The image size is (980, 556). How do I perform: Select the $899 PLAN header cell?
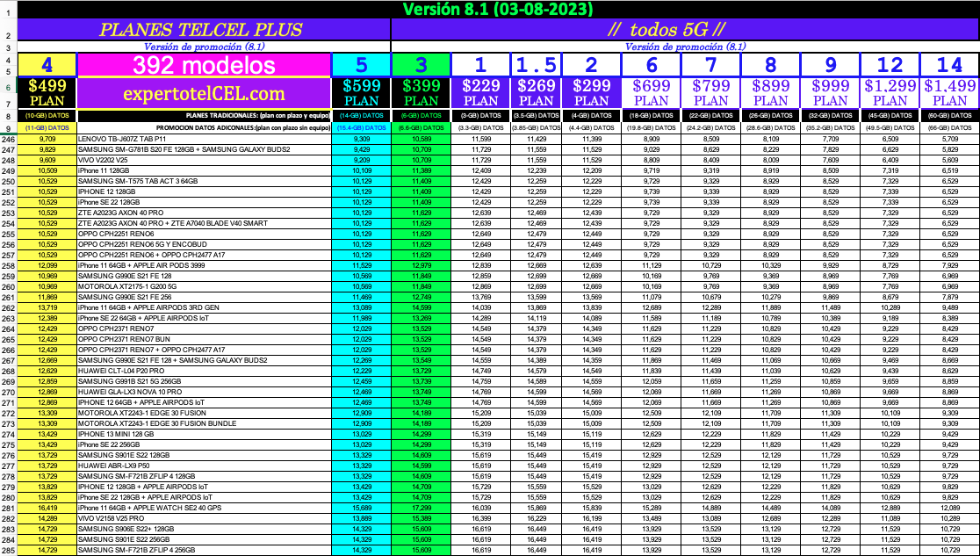click(770, 93)
